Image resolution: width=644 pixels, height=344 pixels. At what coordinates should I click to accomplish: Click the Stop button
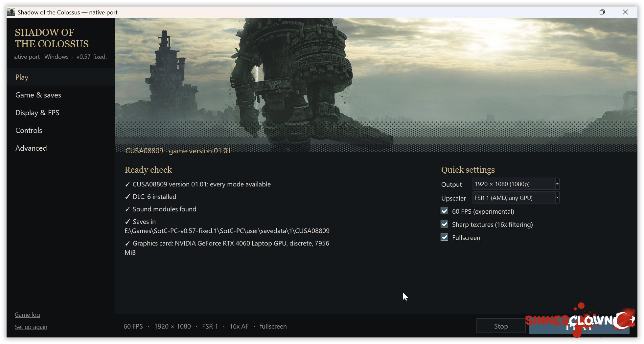501,326
